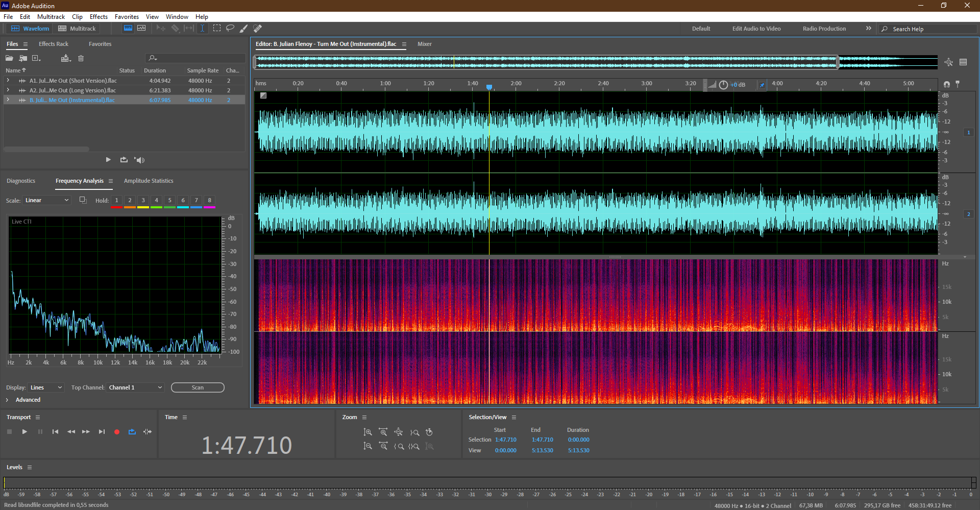Viewport: 980px width, 510px height.
Task: Open the Display dropdown set to Lines
Action: pos(46,387)
